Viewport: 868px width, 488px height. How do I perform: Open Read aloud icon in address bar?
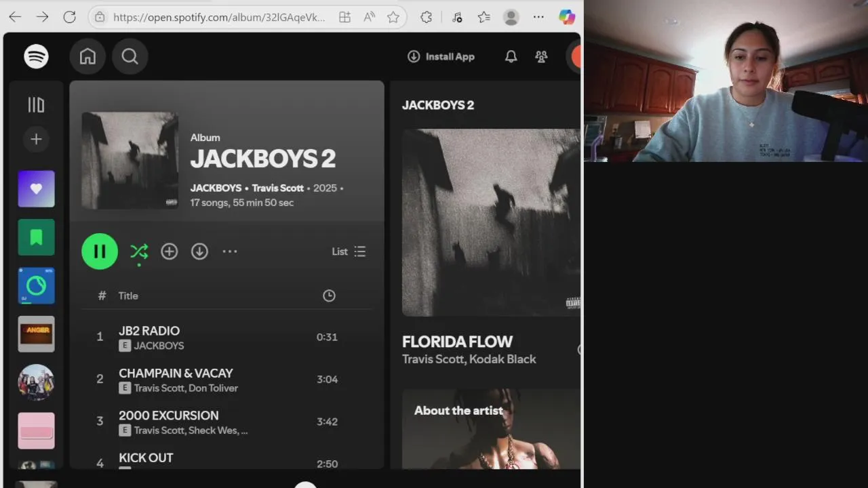[370, 17]
